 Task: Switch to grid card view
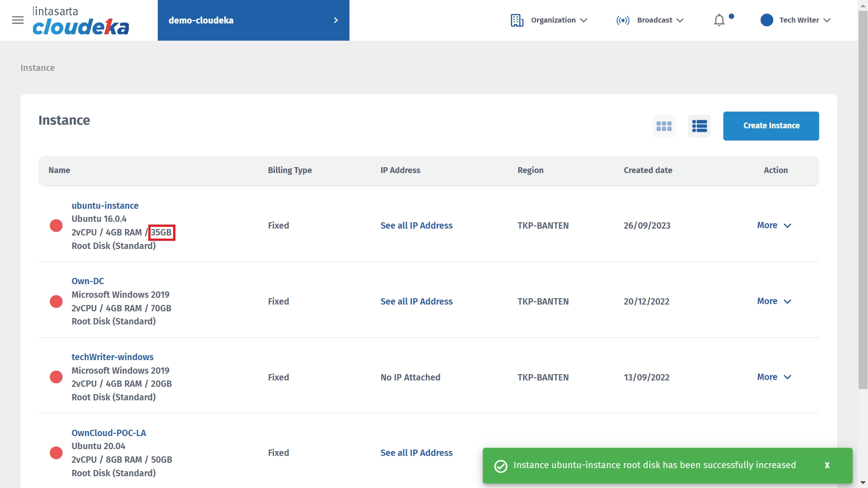[664, 126]
